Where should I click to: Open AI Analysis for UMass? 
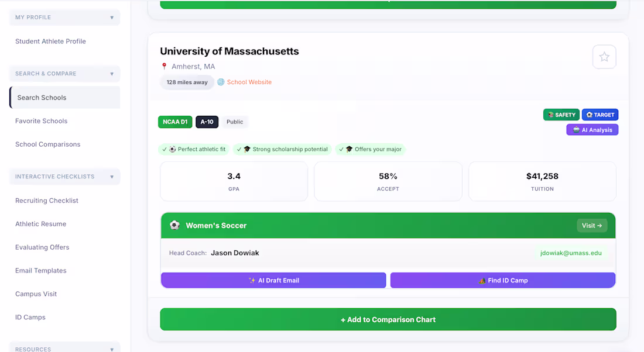point(592,130)
